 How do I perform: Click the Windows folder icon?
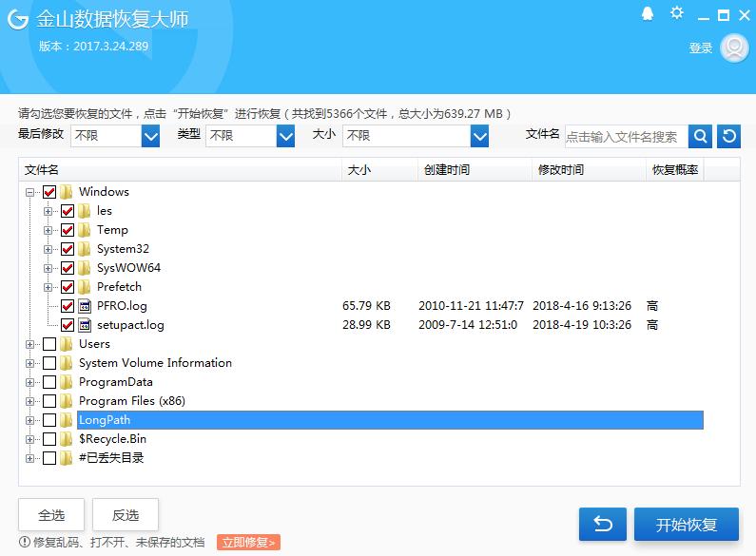[66, 192]
